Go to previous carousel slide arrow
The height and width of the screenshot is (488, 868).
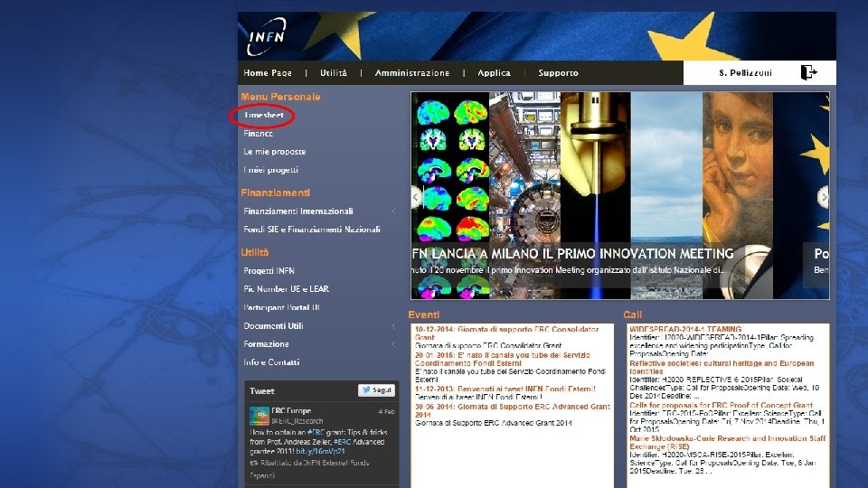[x=416, y=197]
